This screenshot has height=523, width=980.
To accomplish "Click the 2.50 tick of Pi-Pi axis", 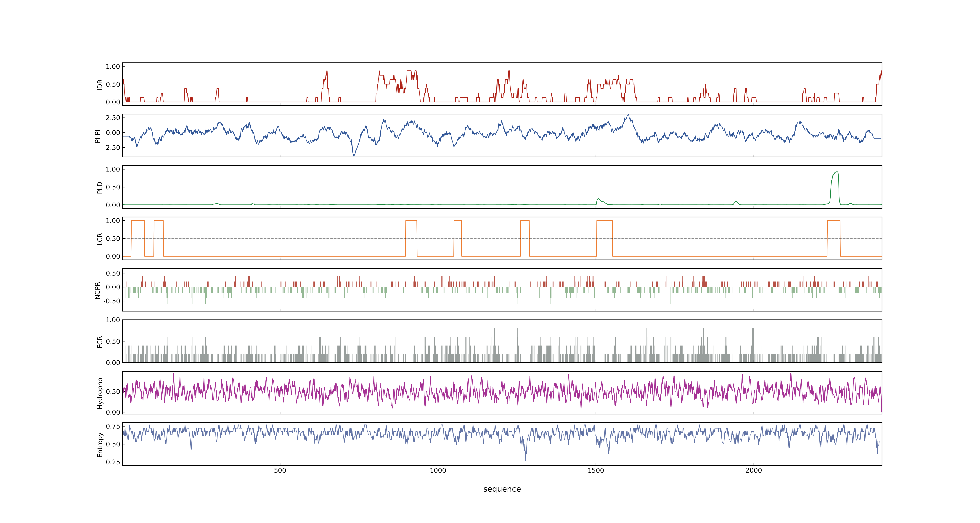I will (x=113, y=118).
